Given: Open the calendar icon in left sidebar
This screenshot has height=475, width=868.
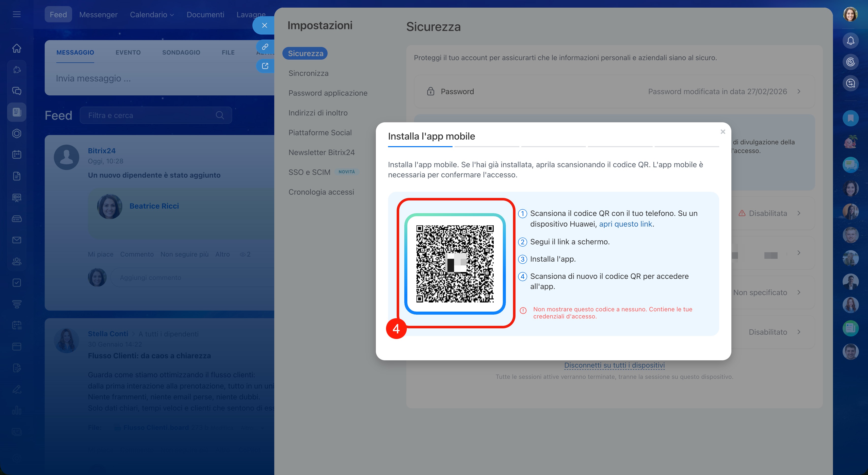Looking at the screenshot, I should coord(17,155).
